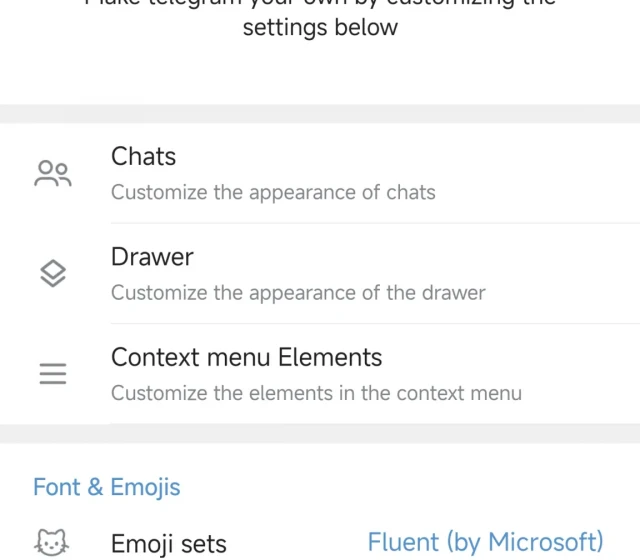Click the gray divider above the Chats row

coord(320,113)
